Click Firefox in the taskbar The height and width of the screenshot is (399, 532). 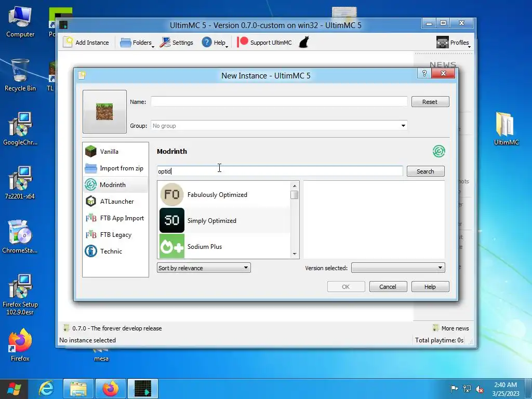(x=111, y=389)
